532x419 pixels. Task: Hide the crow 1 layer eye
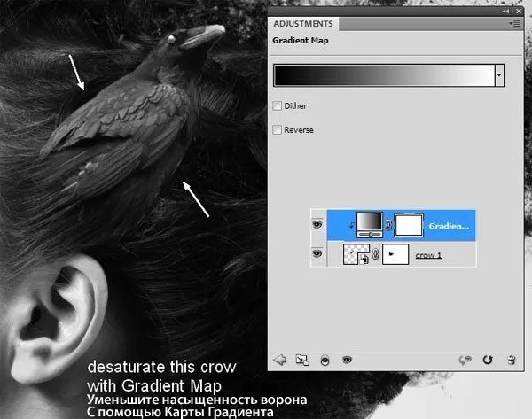click(x=317, y=253)
